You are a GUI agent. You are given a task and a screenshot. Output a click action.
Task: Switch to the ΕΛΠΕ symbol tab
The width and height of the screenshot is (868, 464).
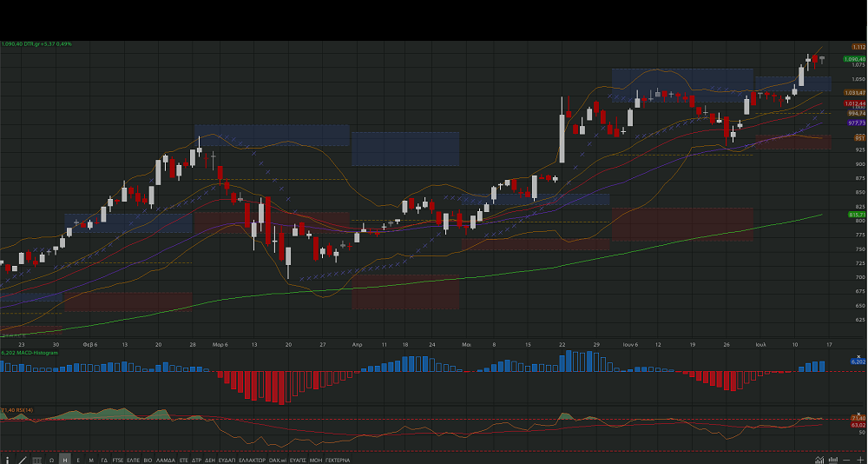pyautogui.click(x=134, y=461)
